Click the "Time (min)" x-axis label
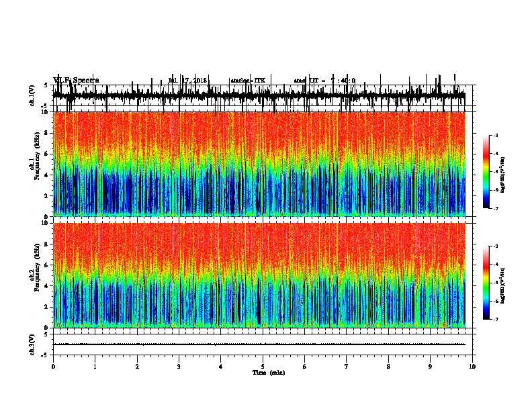The image size is (532, 411). 269,373
